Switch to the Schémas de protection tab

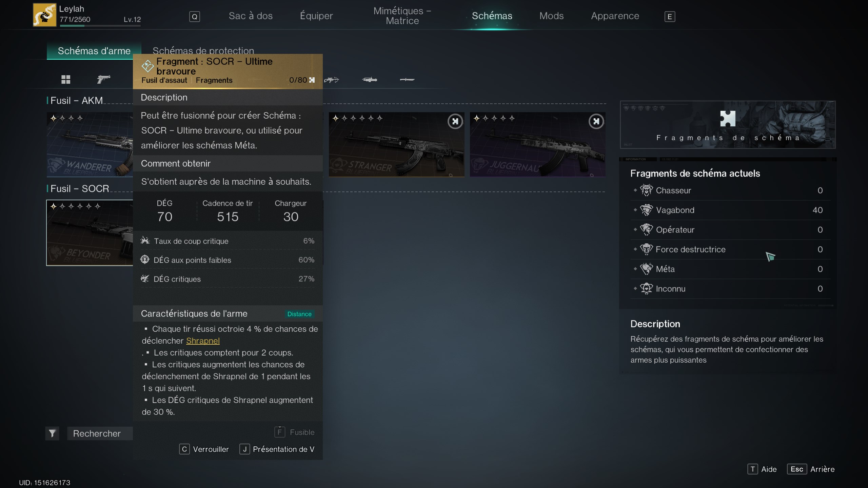pos(203,50)
